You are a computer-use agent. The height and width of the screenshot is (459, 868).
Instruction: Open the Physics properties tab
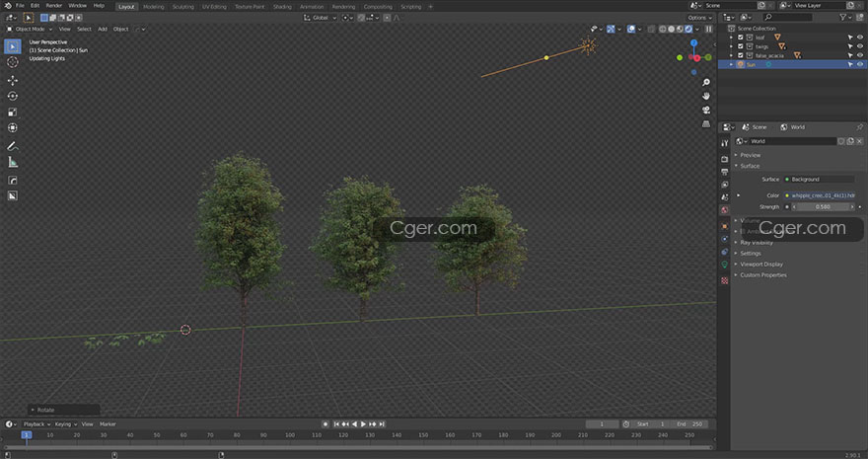pyautogui.click(x=725, y=239)
